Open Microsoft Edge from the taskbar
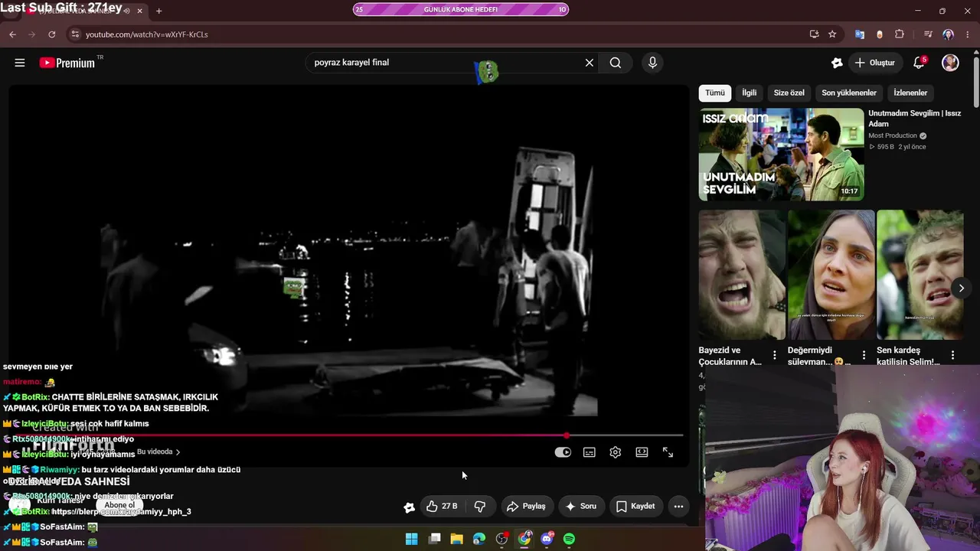The image size is (980, 551). click(479, 539)
